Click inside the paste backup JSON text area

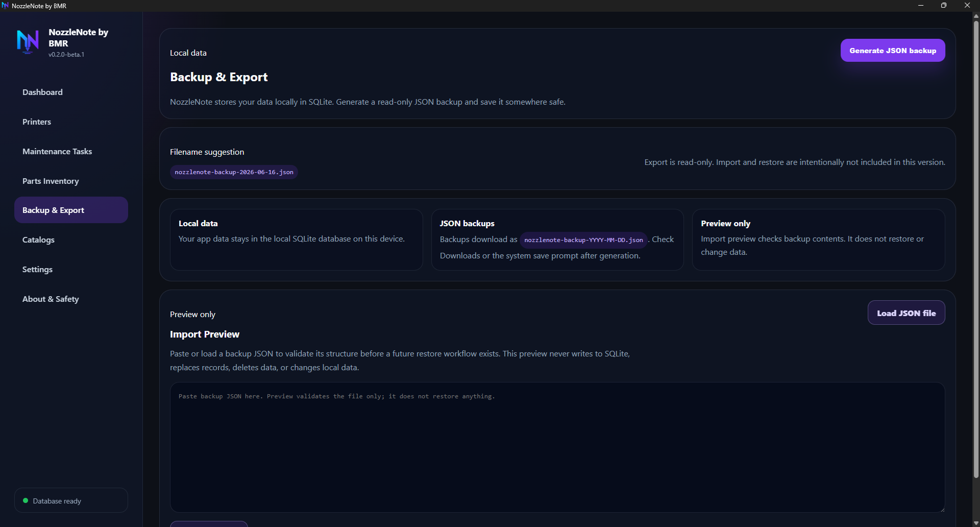coord(557,447)
